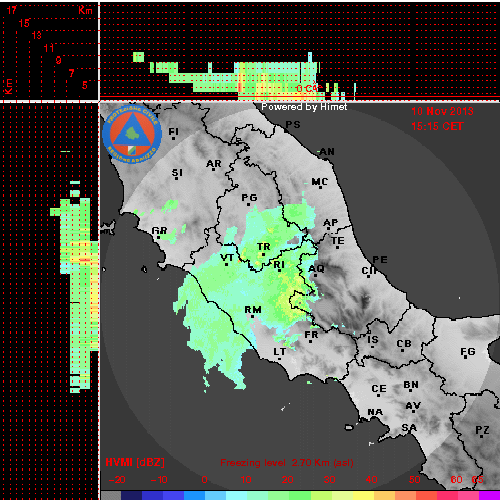Click the '7' altitude axis value
The height and width of the screenshot is (500, 500).
click(71, 73)
